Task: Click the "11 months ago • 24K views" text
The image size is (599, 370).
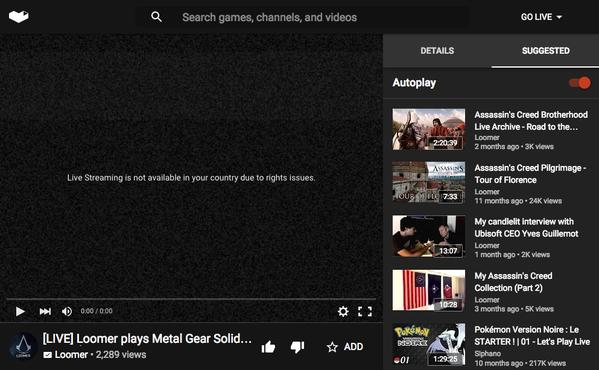Action: pos(518,201)
